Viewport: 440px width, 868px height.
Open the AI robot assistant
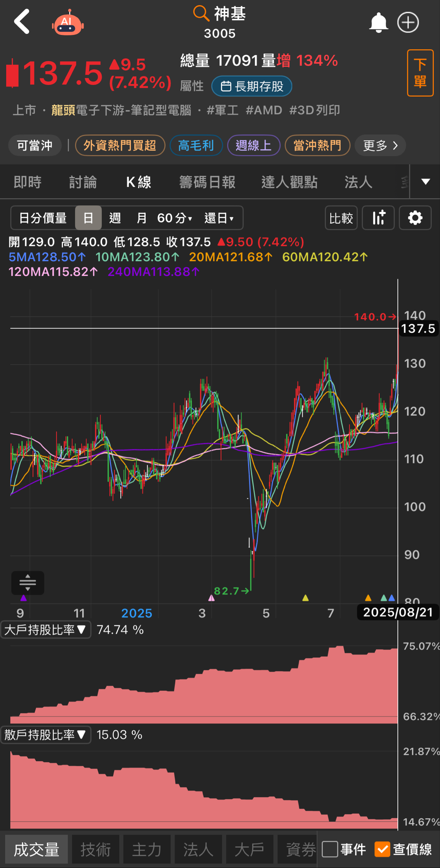(x=68, y=23)
